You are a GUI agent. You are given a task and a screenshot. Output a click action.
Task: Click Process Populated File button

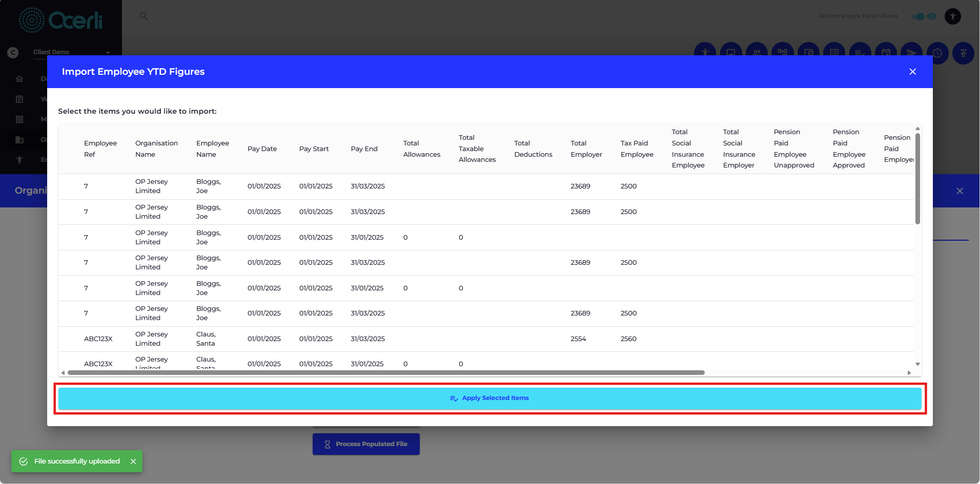(x=366, y=444)
